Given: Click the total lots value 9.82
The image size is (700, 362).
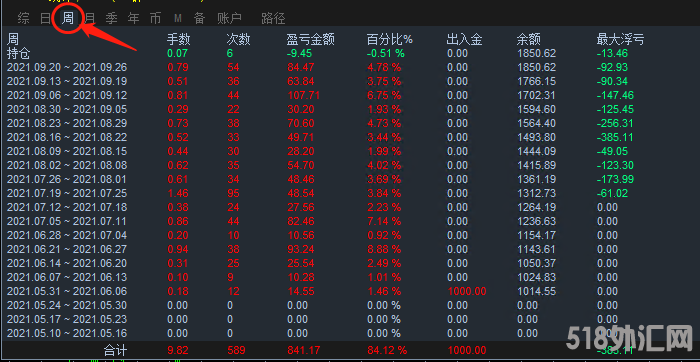Looking at the screenshot, I should pyautogui.click(x=178, y=350).
